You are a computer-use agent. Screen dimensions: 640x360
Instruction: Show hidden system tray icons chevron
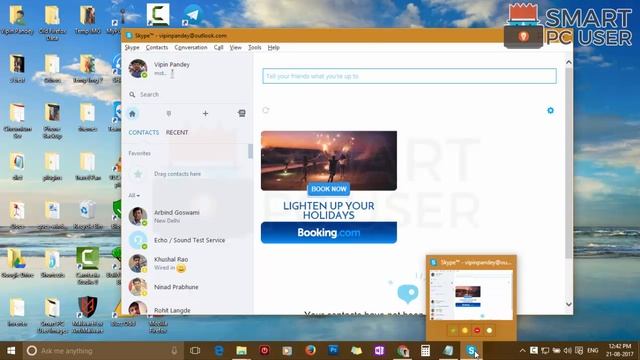pos(522,351)
